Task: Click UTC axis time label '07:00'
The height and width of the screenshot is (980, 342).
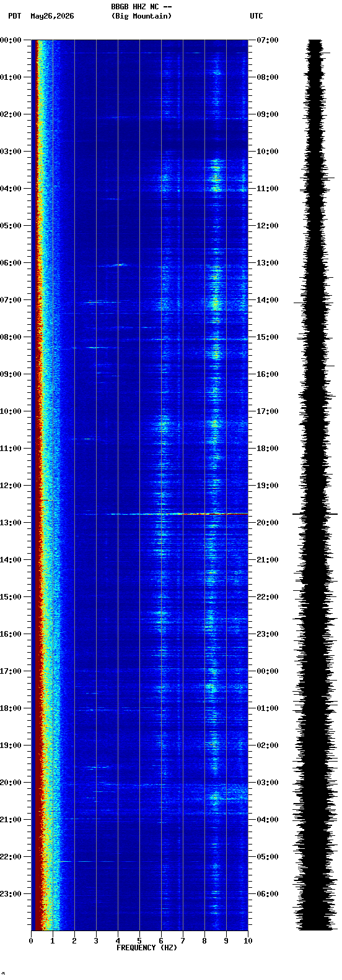Action: click(268, 40)
